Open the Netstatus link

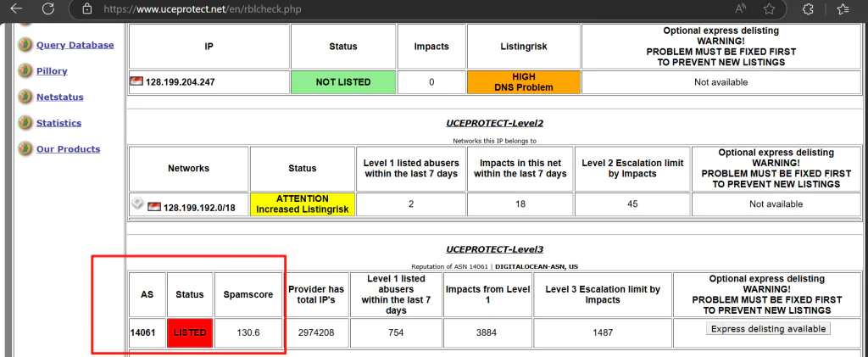tap(60, 97)
